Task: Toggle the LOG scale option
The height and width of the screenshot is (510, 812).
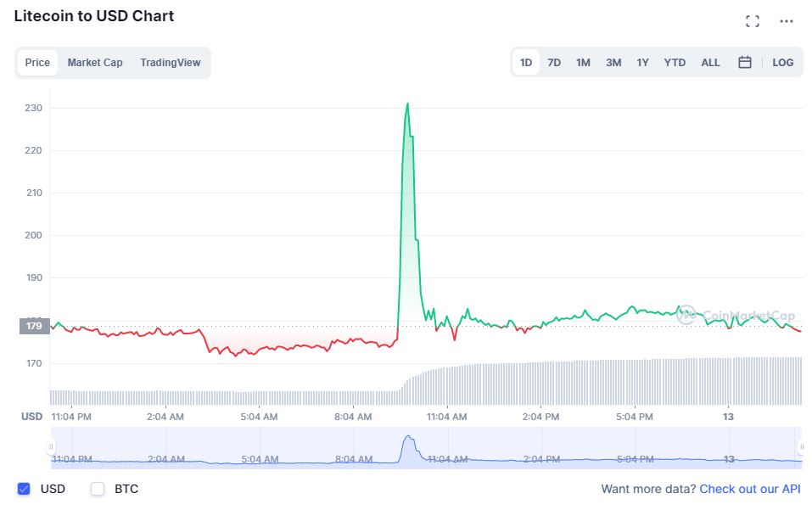Action: coord(782,63)
